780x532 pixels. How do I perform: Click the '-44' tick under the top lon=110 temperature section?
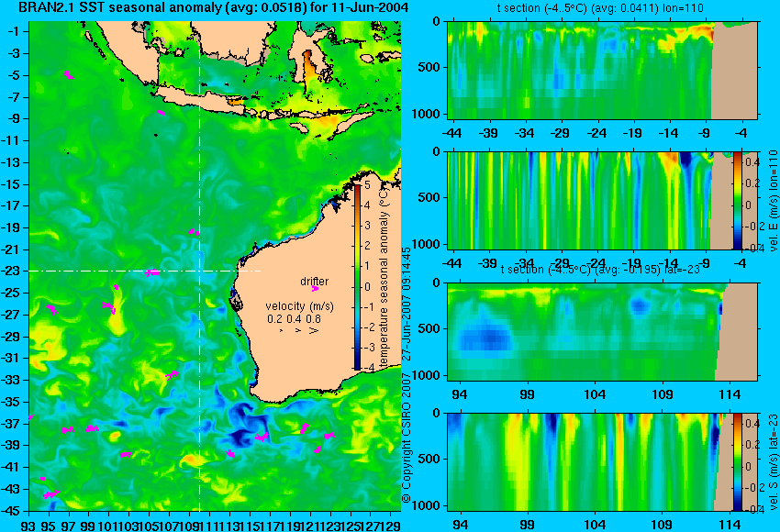coord(452,133)
